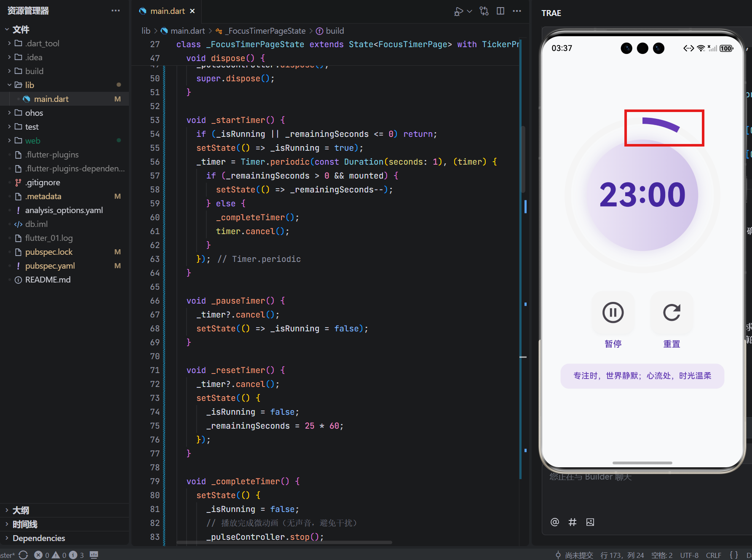The image size is (752, 560).
Task: Open the README.md file
Action: pos(48,280)
